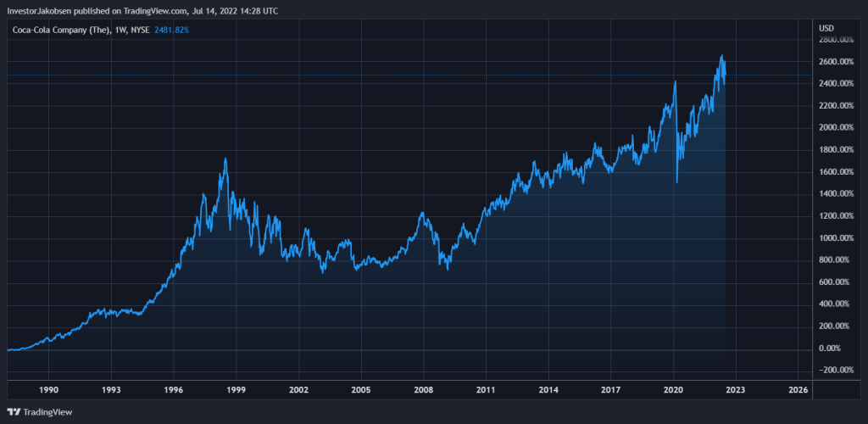
Task: Click the 2017 label on the time axis
Action: 610,390
